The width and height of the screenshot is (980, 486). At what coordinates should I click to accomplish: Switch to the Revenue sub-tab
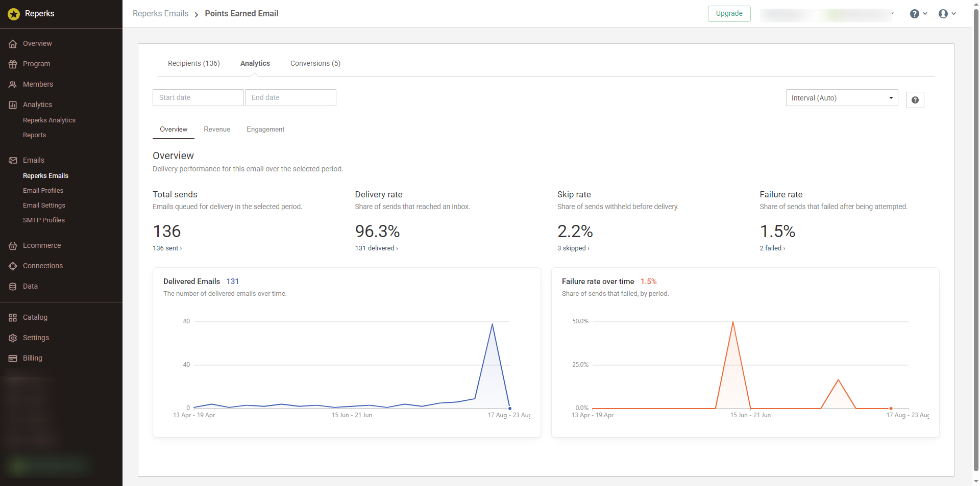point(217,130)
